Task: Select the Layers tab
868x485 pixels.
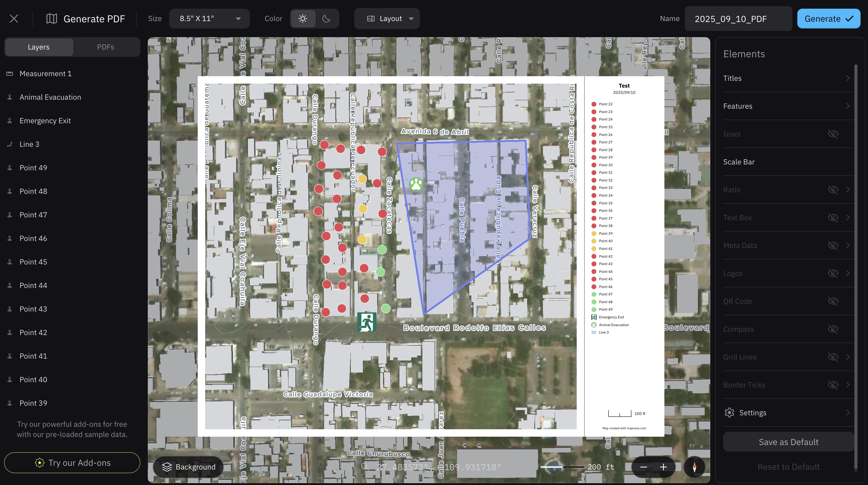Action: [39, 47]
